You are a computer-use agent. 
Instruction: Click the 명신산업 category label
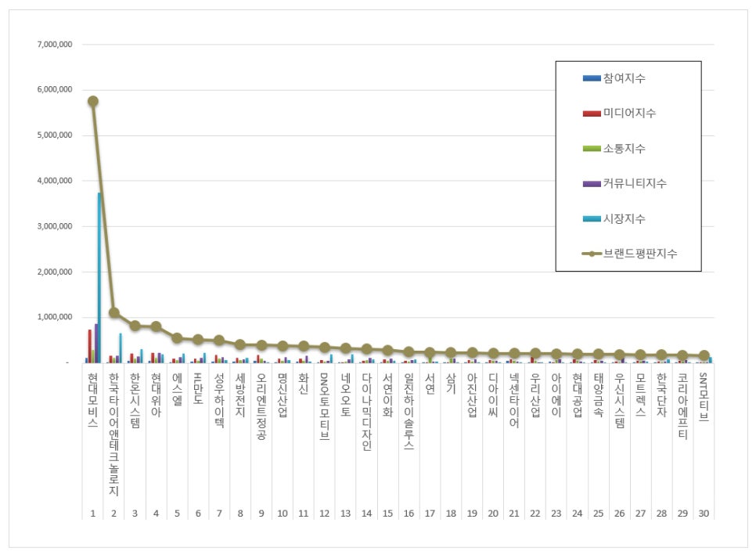[x=282, y=395]
